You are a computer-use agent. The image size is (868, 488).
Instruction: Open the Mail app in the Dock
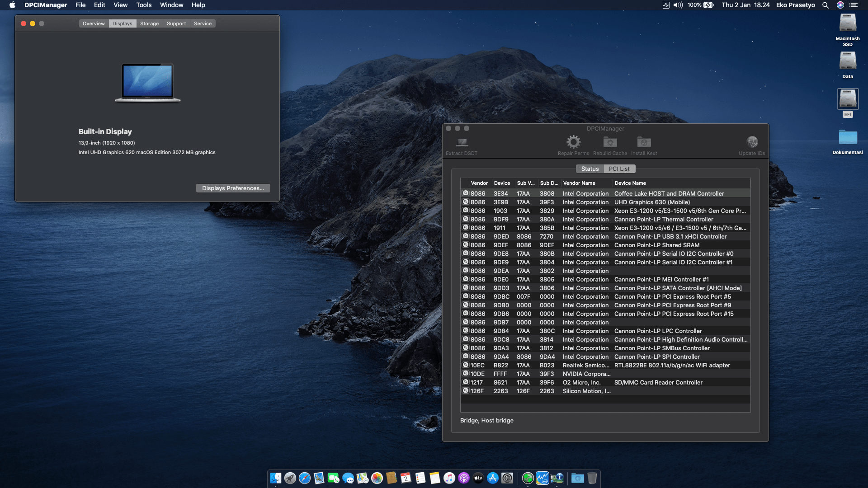tap(319, 478)
